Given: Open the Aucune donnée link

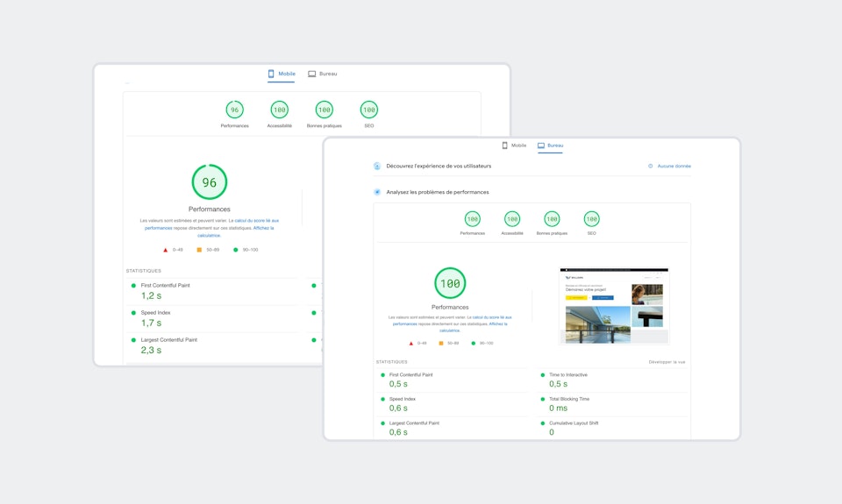Looking at the screenshot, I should (x=674, y=166).
